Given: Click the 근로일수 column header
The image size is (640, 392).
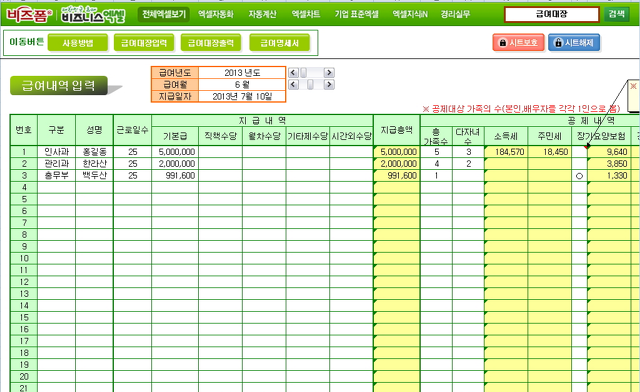Looking at the screenshot, I should 133,130.
